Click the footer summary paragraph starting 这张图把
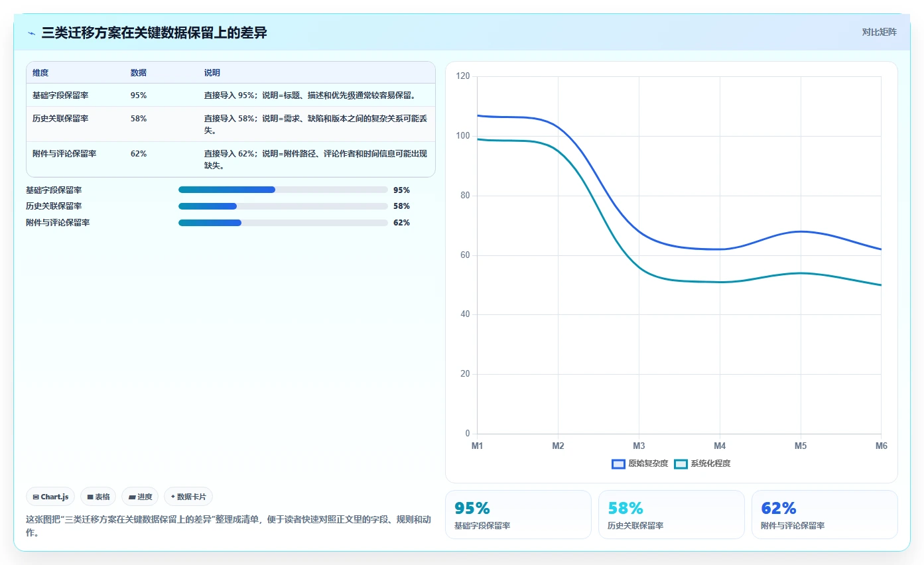Image resolution: width=924 pixels, height=565 pixels. pyautogui.click(x=228, y=526)
